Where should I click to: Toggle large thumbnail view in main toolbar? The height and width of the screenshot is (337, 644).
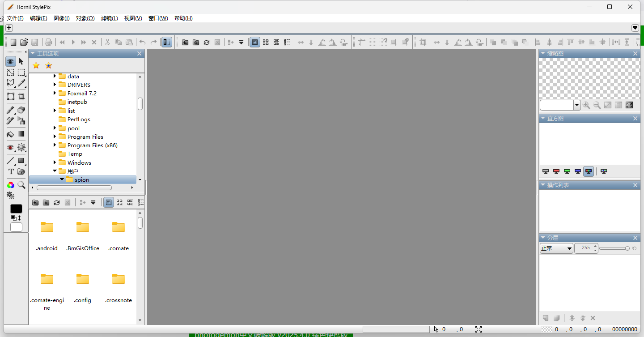(x=255, y=42)
